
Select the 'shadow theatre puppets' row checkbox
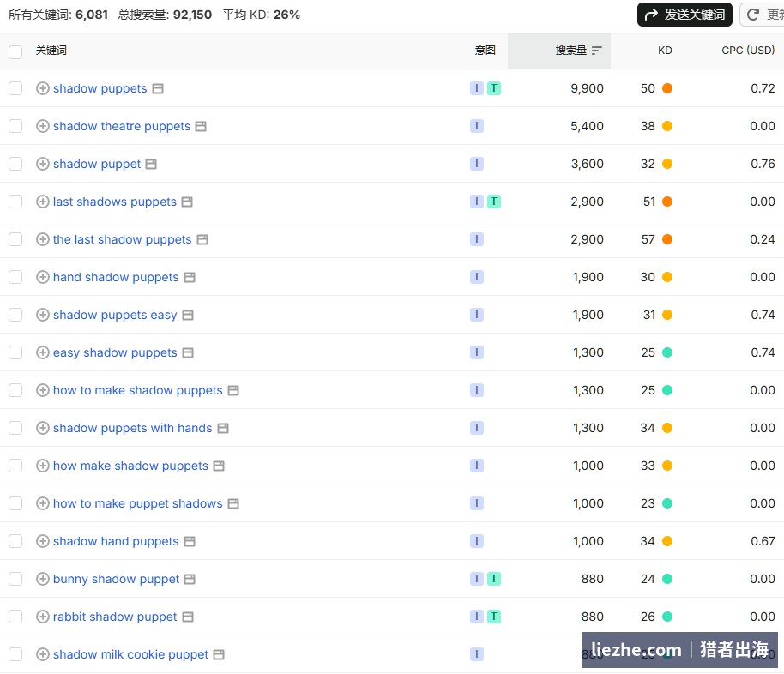[15, 126]
